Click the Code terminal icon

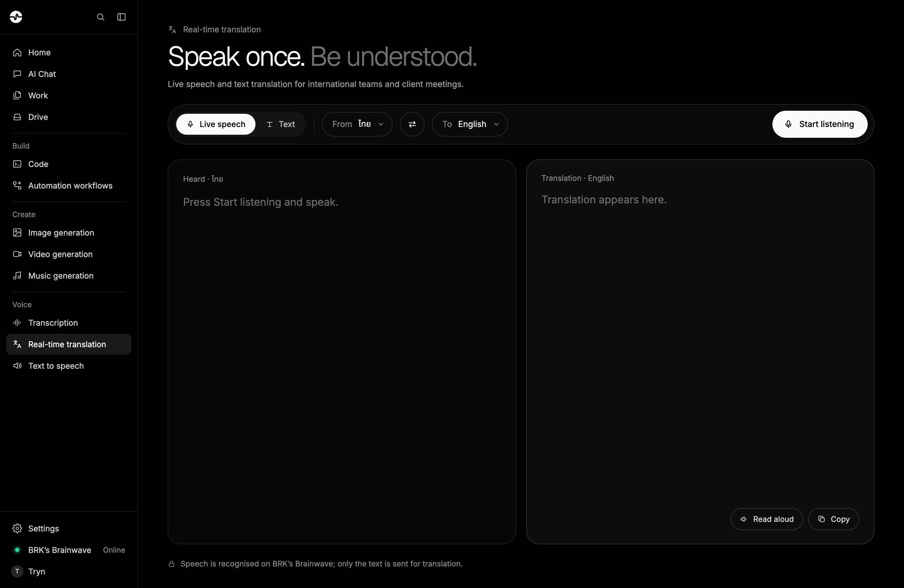(x=17, y=164)
